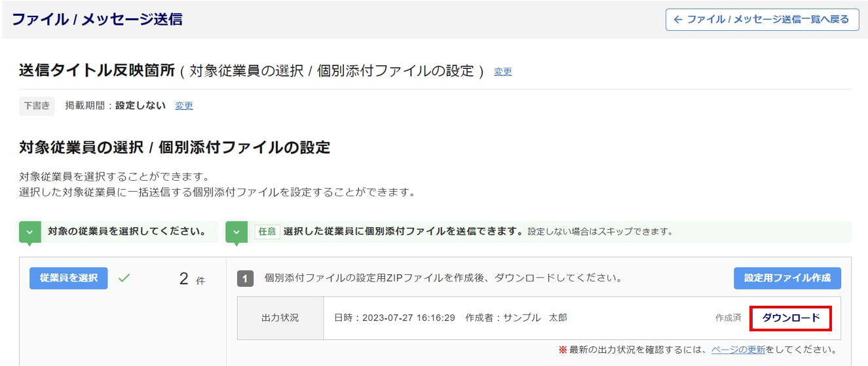The width and height of the screenshot is (868, 366).
Task: Click the ファイル / メッセージ送信 page title
Action: pyautogui.click(x=97, y=20)
